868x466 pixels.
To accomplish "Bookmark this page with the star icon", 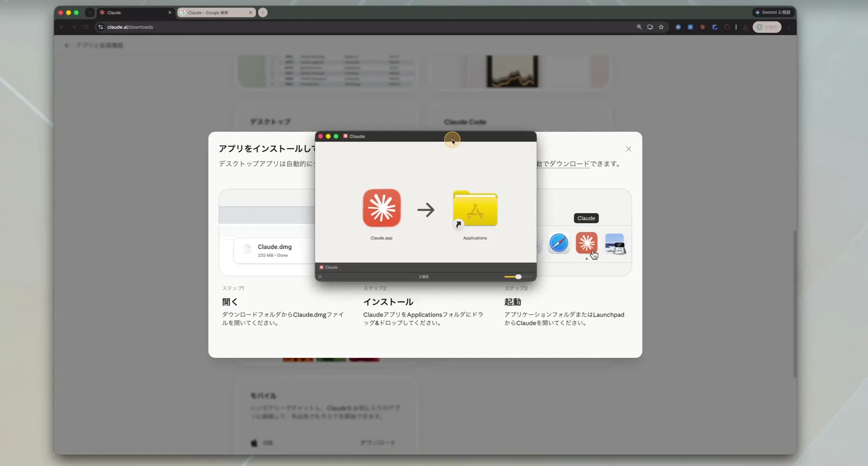I will click(x=661, y=27).
